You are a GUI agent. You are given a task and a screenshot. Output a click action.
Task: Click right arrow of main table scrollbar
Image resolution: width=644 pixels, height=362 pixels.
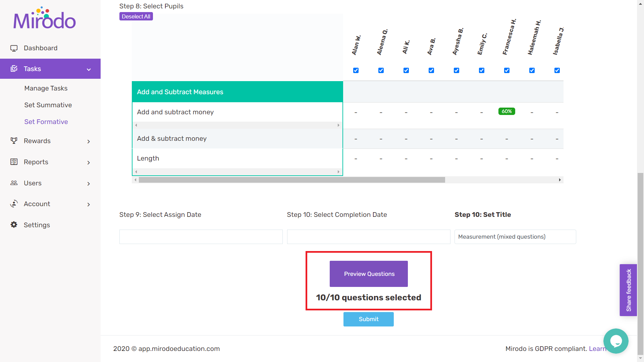pyautogui.click(x=560, y=180)
